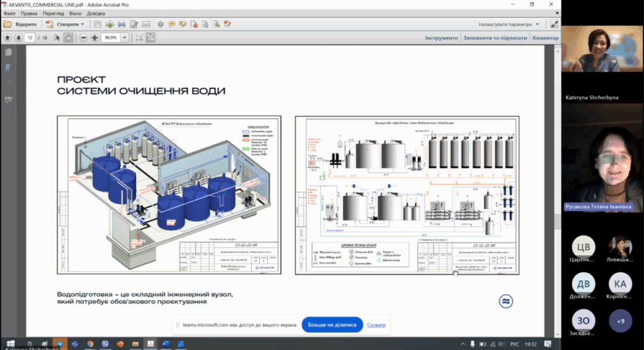Toggle the Select text cursor tool

[x=57, y=38]
